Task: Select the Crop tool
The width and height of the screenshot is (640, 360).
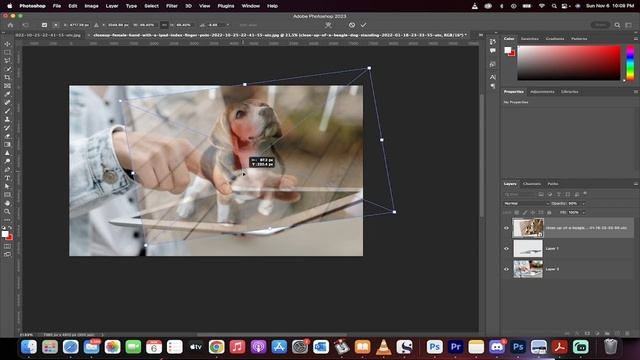Action: [7, 77]
